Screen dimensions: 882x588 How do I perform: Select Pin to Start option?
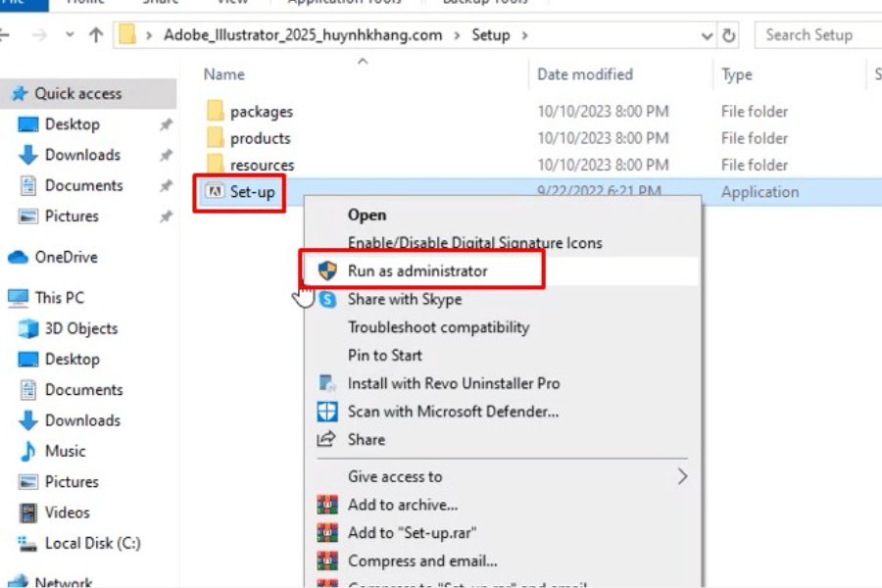tap(385, 356)
